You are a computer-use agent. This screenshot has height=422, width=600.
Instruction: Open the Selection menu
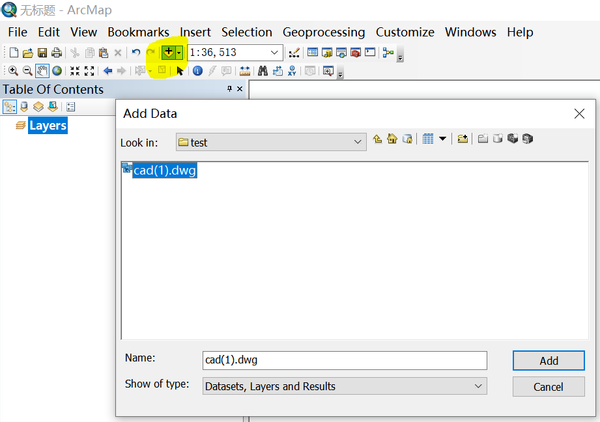(x=246, y=32)
